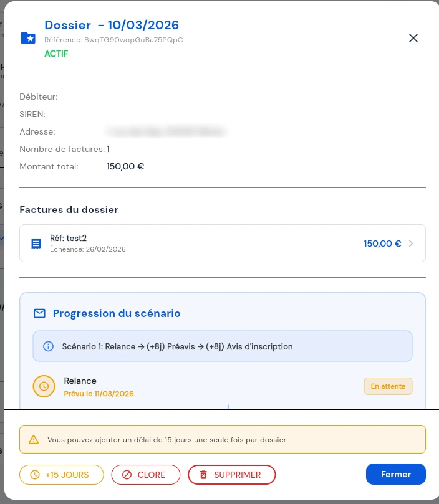Click the En attente status badge
The width and height of the screenshot is (439, 504).
pyautogui.click(x=388, y=386)
